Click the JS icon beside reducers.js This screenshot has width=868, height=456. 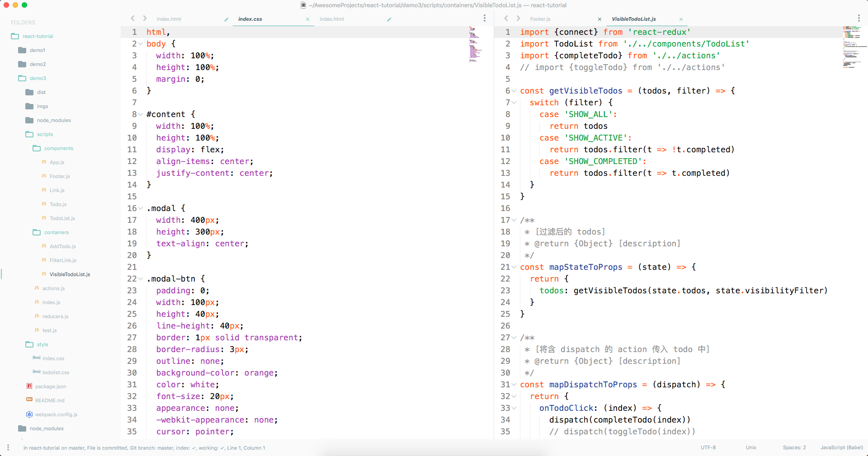[x=37, y=316]
